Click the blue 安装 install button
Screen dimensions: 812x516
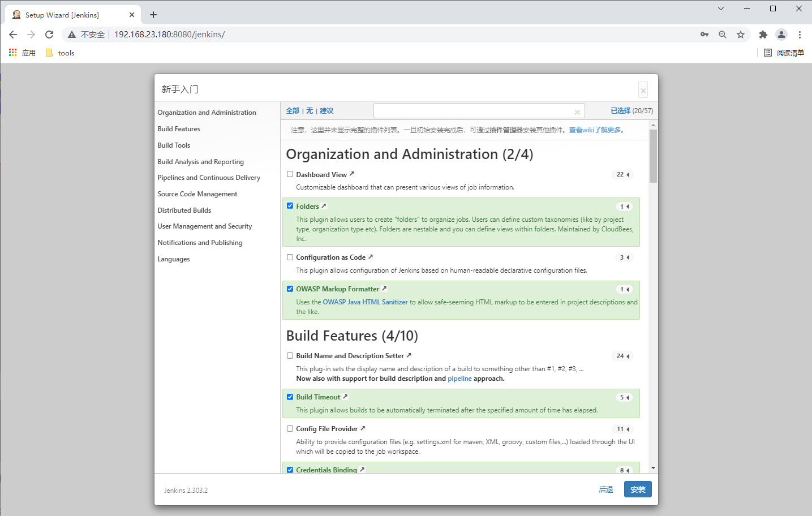coord(638,489)
